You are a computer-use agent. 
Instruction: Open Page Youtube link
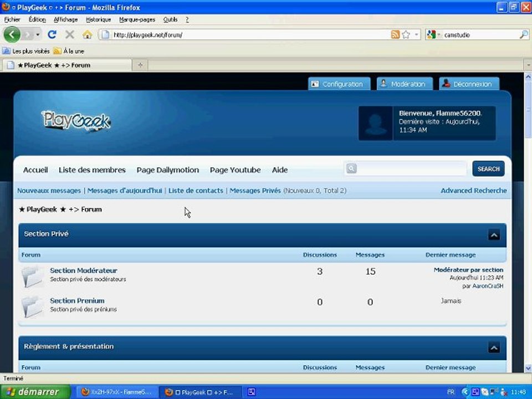(x=236, y=170)
